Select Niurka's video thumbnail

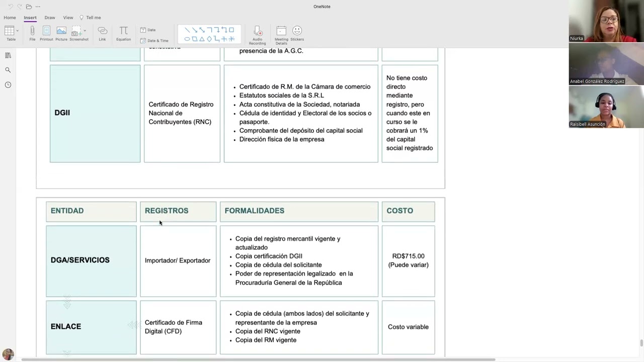click(x=606, y=21)
